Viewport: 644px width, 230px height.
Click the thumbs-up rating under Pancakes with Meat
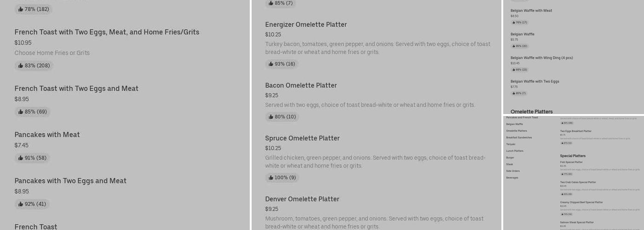click(x=33, y=158)
